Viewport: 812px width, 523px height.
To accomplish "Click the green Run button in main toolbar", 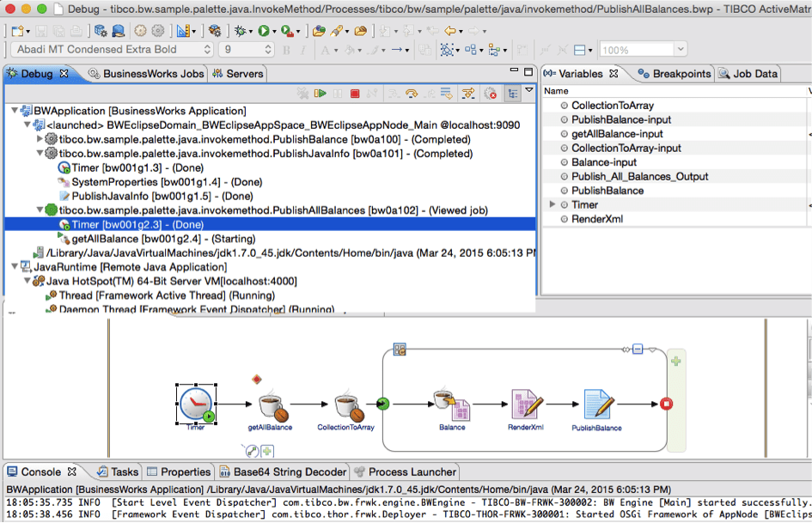I will [264, 31].
